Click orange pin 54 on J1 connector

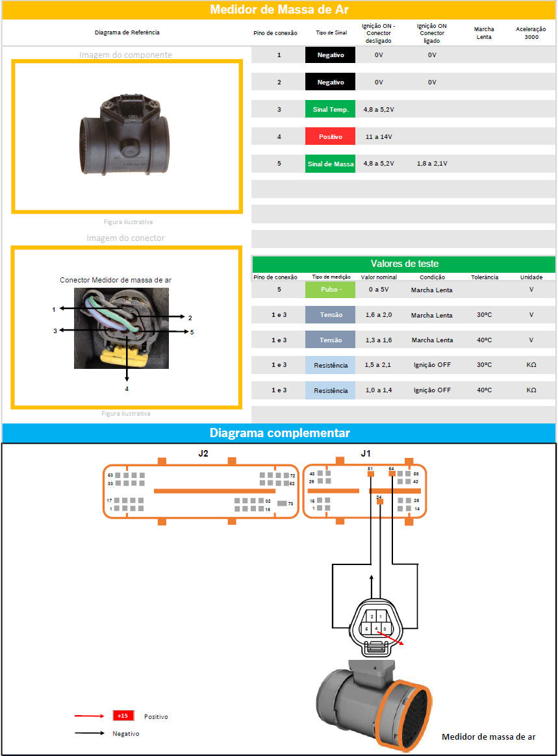coord(392,474)
